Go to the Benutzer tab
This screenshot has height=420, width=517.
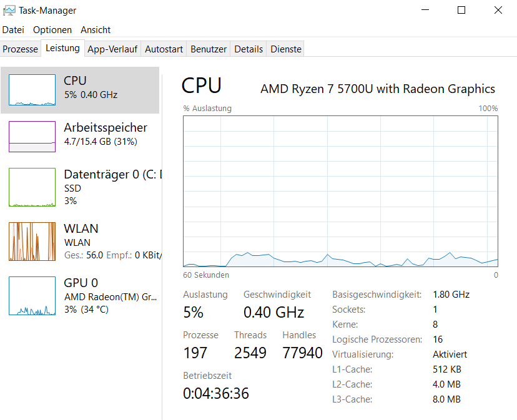pos(209,49)
